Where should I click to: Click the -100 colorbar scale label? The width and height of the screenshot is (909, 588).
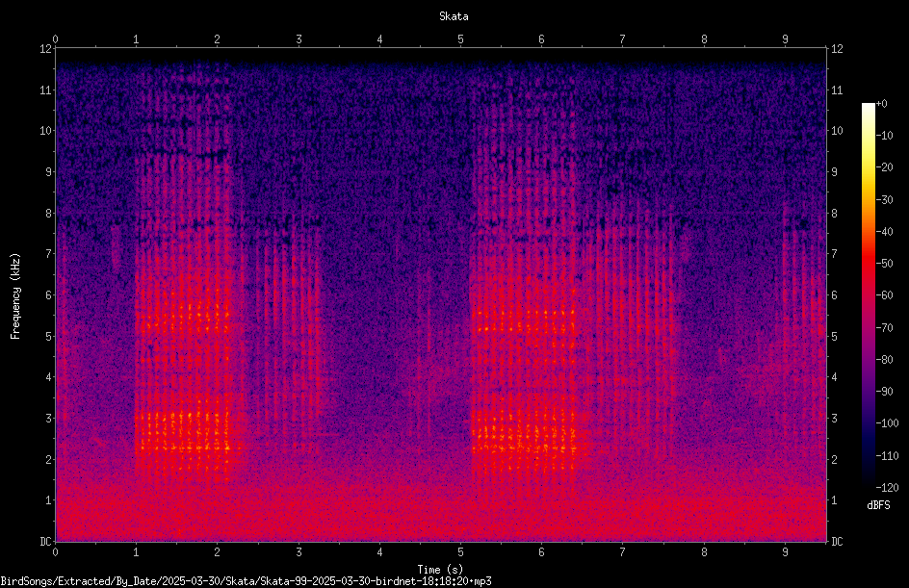point(887,423)
